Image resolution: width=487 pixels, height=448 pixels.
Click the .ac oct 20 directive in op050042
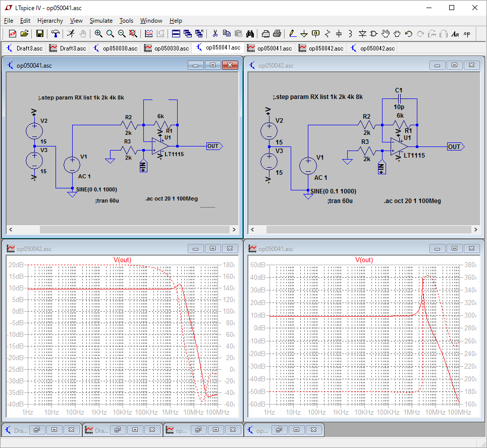pos(412,201)
